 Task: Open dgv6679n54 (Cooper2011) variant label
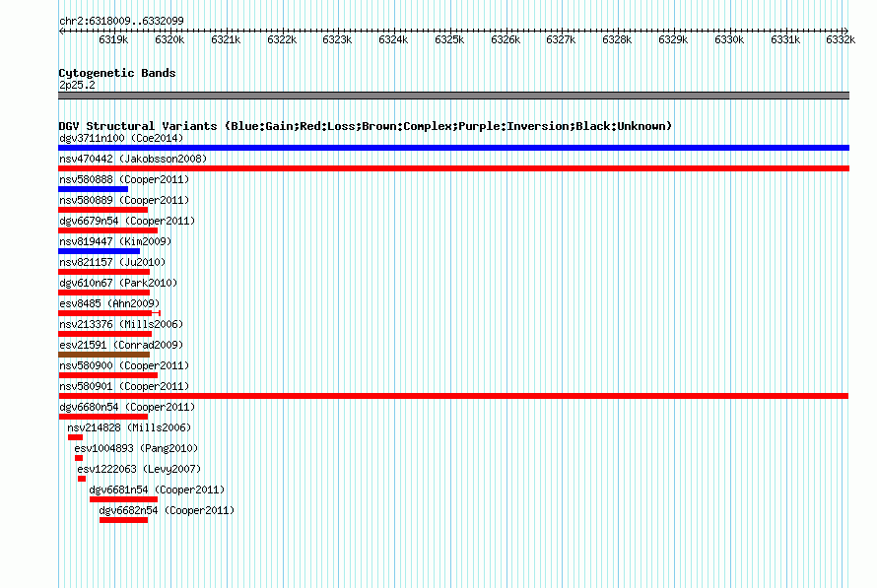coord(127,221)
